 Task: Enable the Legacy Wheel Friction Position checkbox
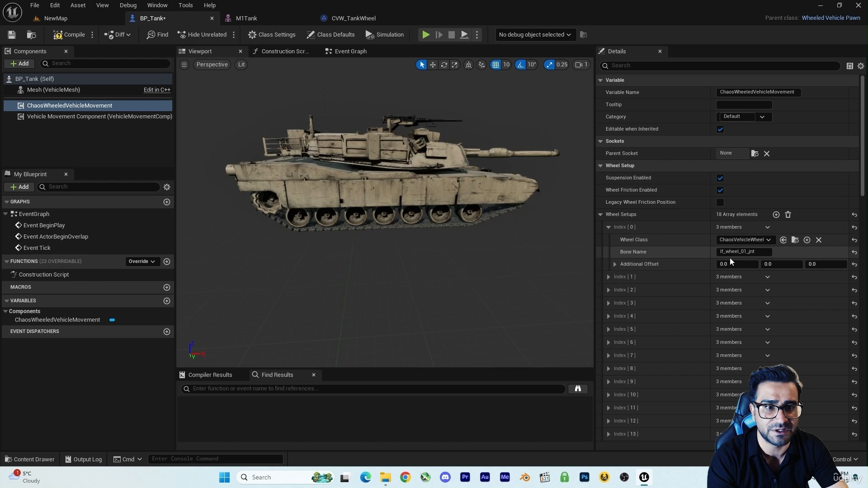point(720,202)
